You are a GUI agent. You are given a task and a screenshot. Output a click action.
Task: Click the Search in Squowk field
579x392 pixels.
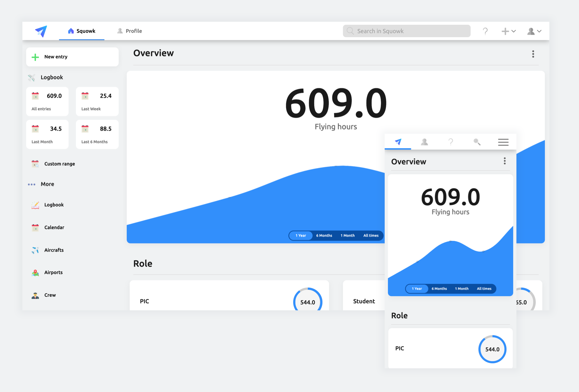(x=406, y=31)
